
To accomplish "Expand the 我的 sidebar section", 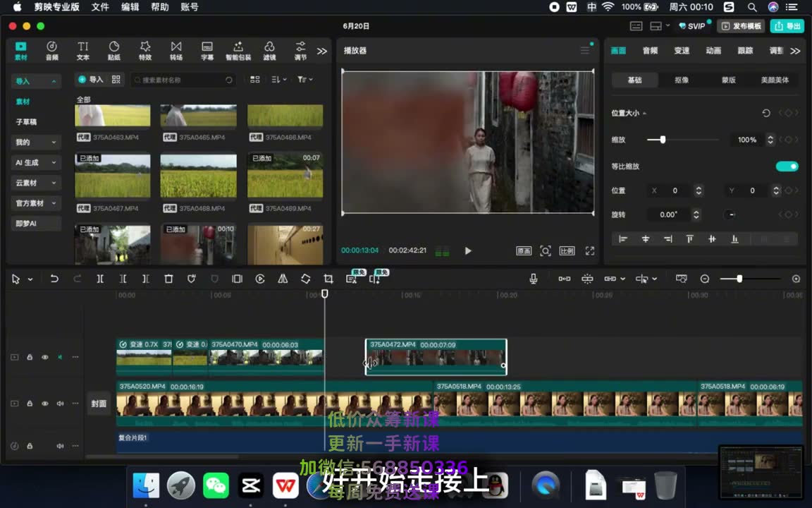I will tap(54, 142).
